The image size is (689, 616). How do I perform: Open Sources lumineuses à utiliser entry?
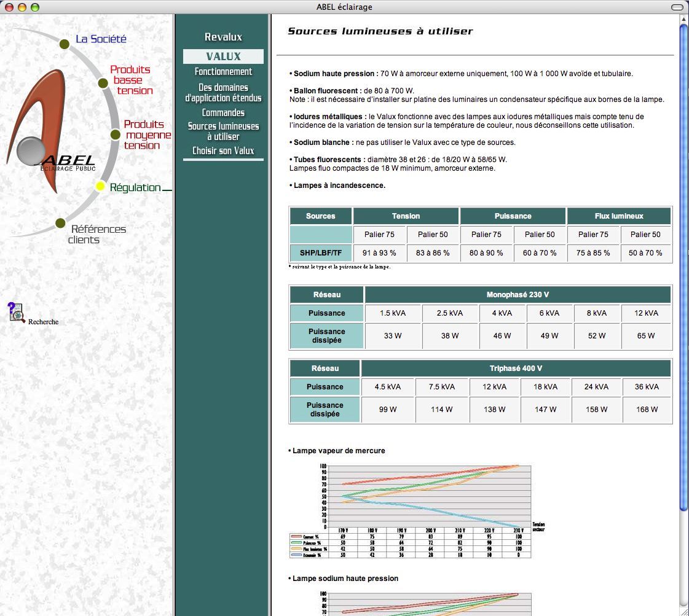223,131
